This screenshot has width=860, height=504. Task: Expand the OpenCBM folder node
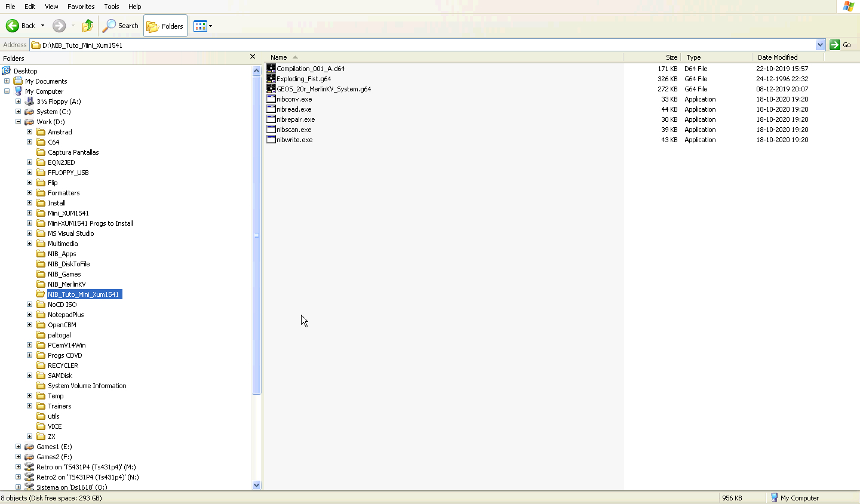tap(29, 324)
